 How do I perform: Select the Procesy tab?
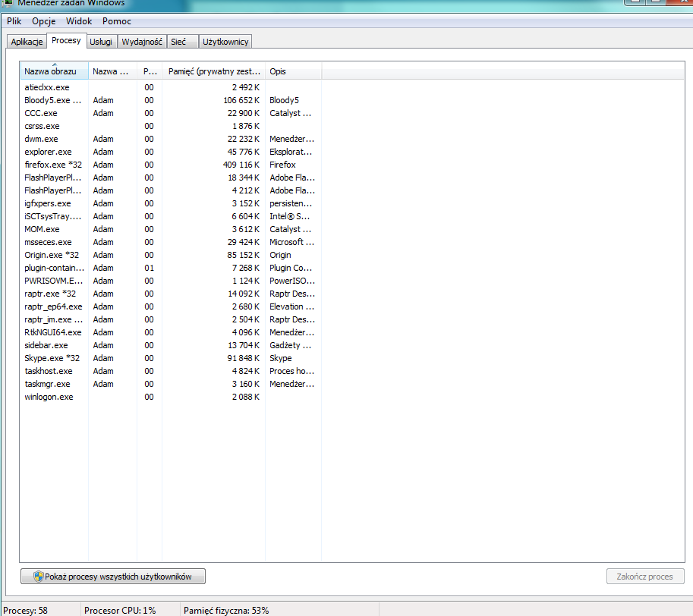(x=66, y=41)
